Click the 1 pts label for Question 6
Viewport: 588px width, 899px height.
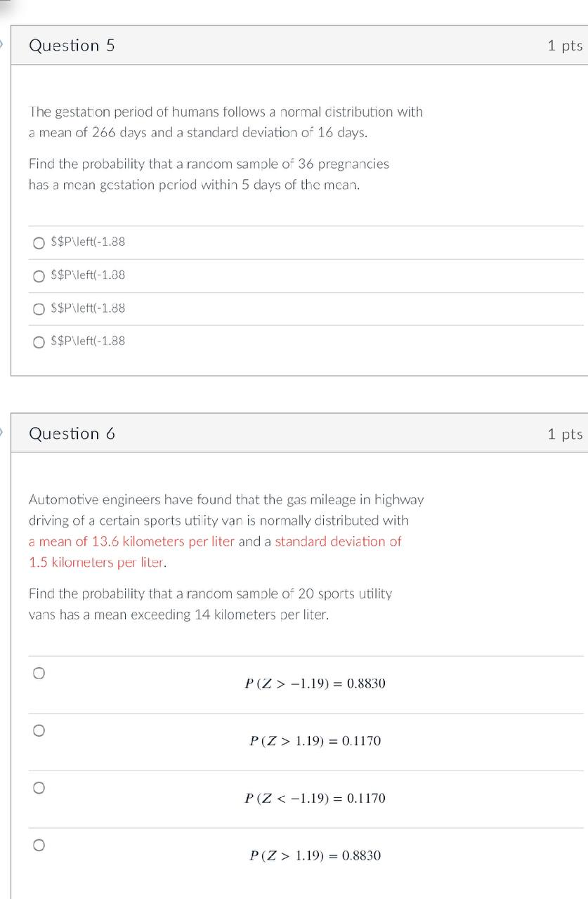[564, 433]
